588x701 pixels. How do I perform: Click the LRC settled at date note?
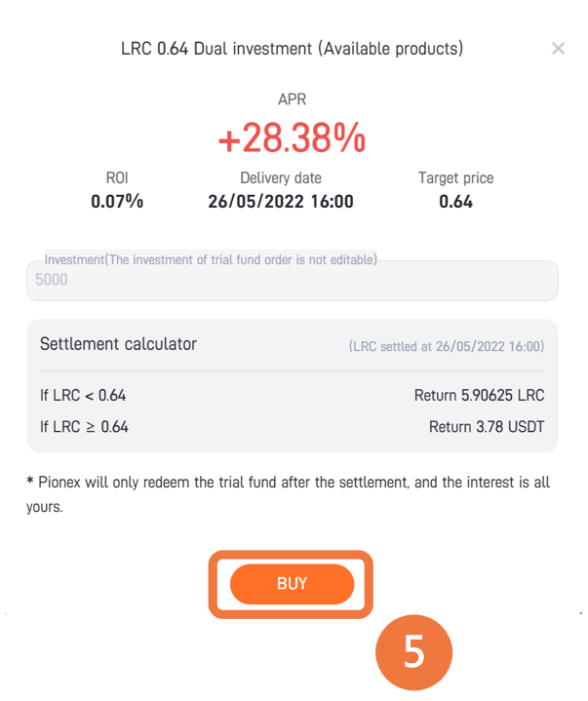point(447,346)
